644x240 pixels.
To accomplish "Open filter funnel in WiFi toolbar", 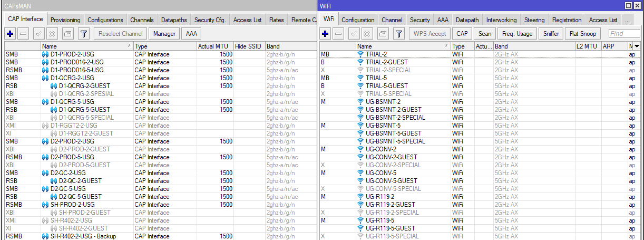I will coord(399,34).
